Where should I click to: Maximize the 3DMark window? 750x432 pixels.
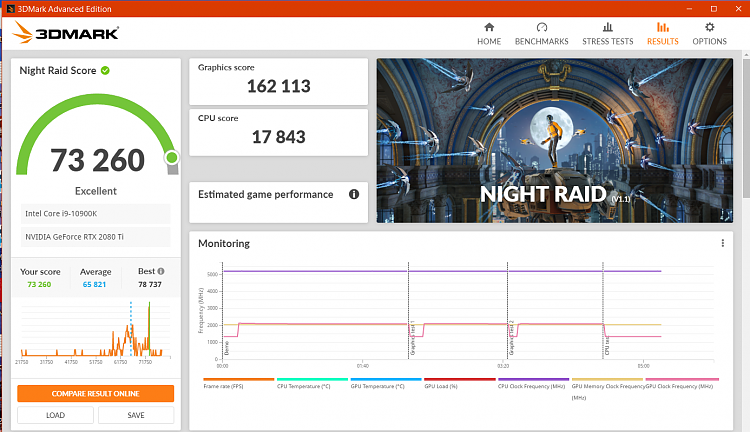coord(714,9)
